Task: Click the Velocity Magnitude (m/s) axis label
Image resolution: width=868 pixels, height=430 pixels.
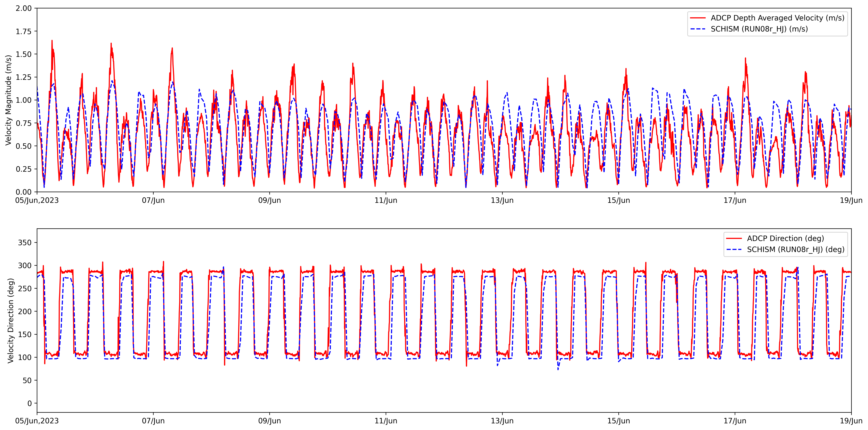Action: (8, 100)
